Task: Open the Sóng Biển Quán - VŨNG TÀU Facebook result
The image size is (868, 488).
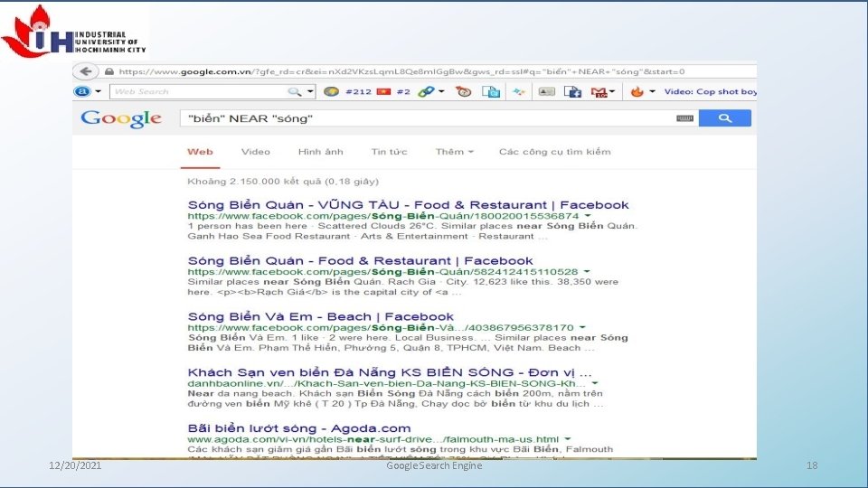Action: (409, 205)
